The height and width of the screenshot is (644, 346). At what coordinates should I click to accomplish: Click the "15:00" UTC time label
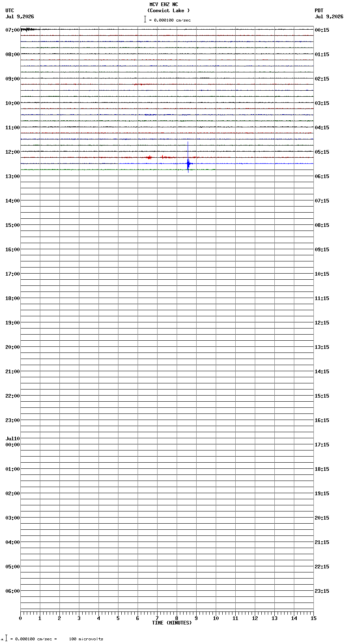point(13,225)
